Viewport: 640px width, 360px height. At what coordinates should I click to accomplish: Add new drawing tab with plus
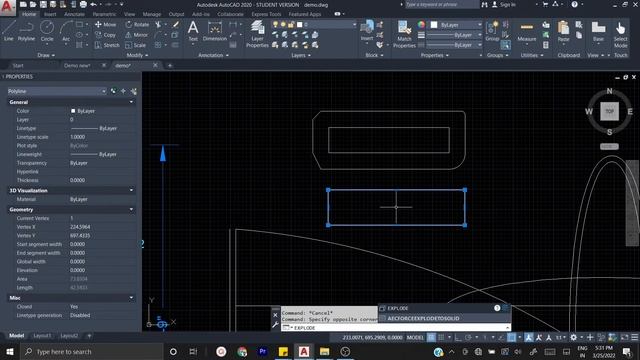tap(170, 65)
